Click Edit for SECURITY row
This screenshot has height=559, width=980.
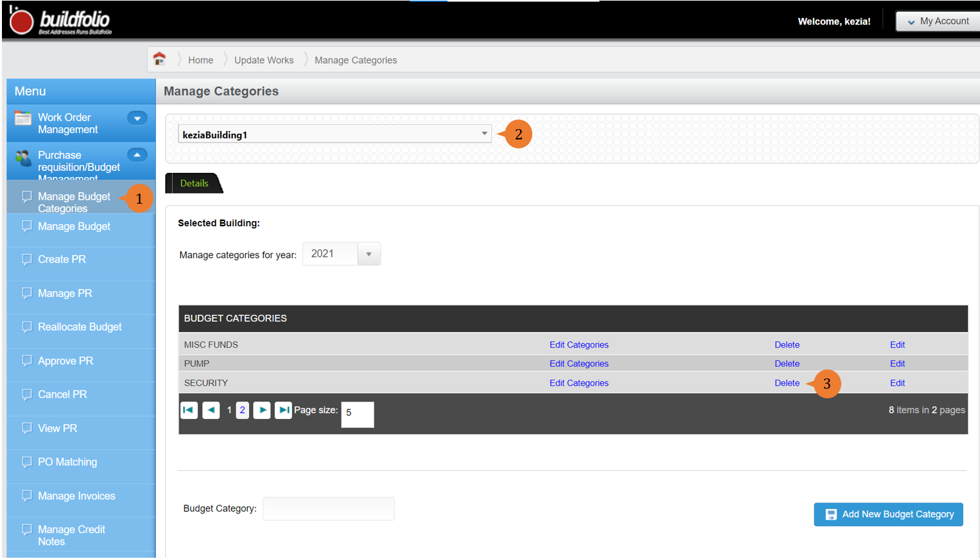897,383
